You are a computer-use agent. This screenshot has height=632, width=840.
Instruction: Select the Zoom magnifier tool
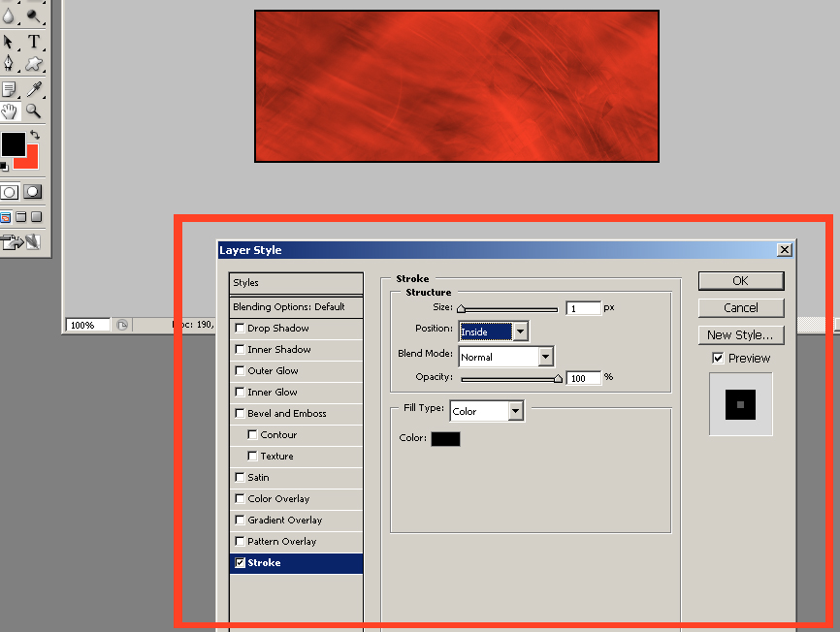(x=34, y=111)
